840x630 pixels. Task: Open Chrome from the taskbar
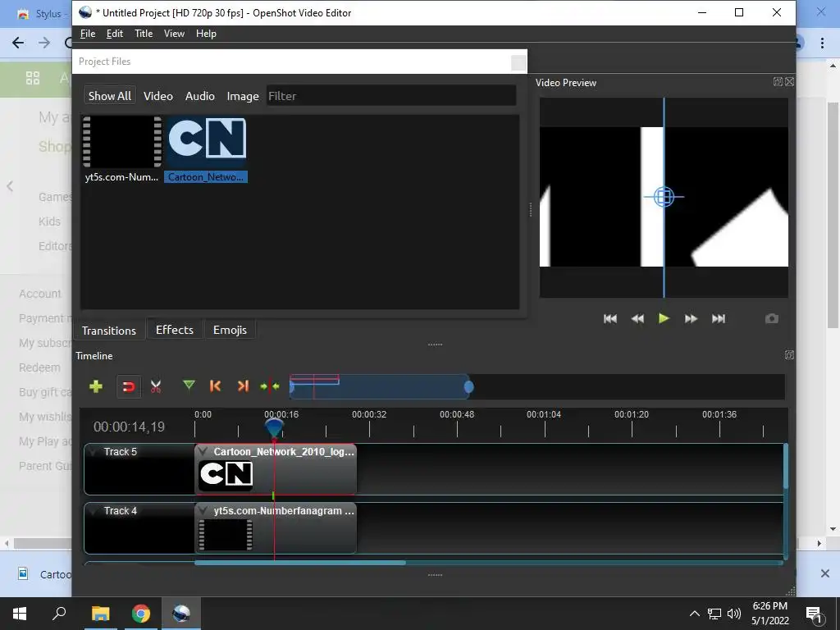pos(141,614)
